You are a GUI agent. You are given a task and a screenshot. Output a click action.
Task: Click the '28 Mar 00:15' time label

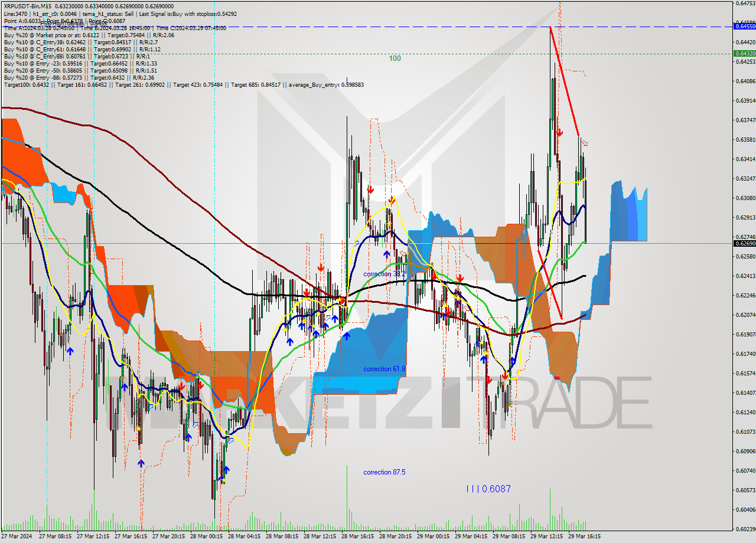pos(206,537)
